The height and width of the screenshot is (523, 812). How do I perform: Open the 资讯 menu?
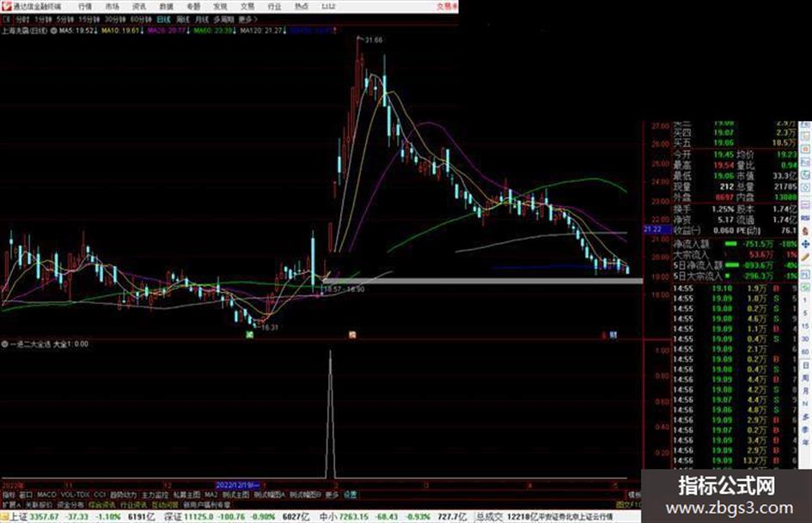[139, 6]
